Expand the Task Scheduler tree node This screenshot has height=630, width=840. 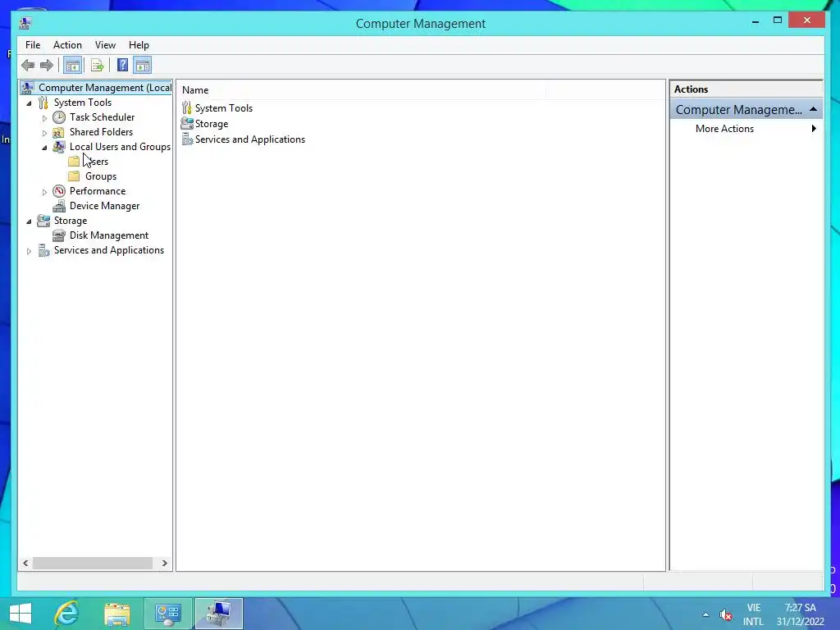pyautogui.click(x=44, y=118)
